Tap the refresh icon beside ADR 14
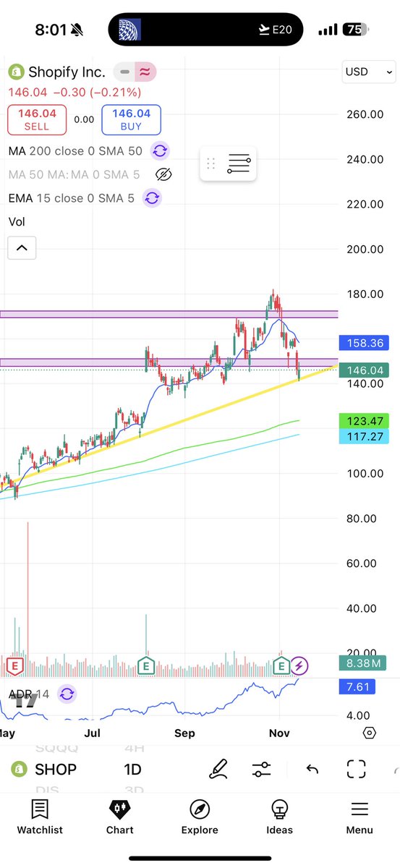400x868 pixels. (x=67, y=694)
